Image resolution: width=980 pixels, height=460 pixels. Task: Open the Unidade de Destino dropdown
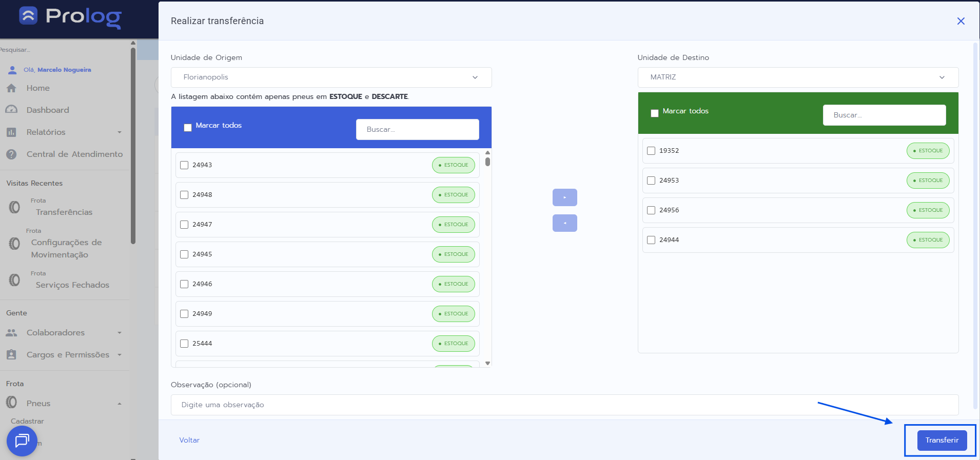click(797, 77)
